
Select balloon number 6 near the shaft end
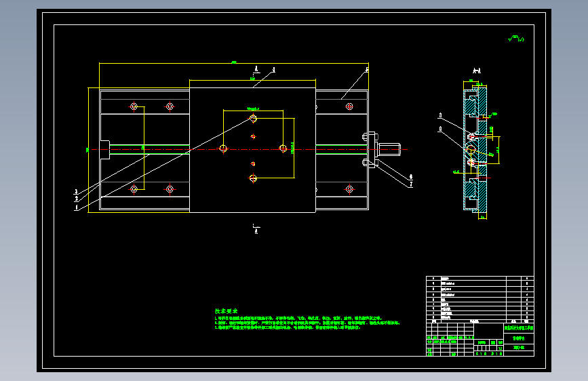point(411,177)
